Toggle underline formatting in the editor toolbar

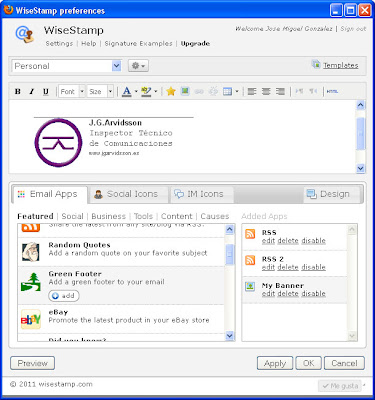tap(46, 91)
